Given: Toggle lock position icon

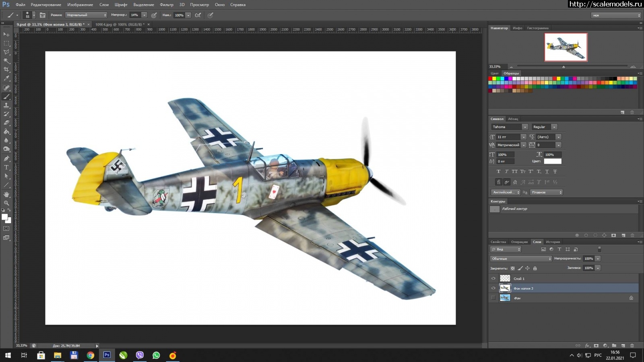Looking at the screenshot, I should pyautogui.click(x=527, y=268).
